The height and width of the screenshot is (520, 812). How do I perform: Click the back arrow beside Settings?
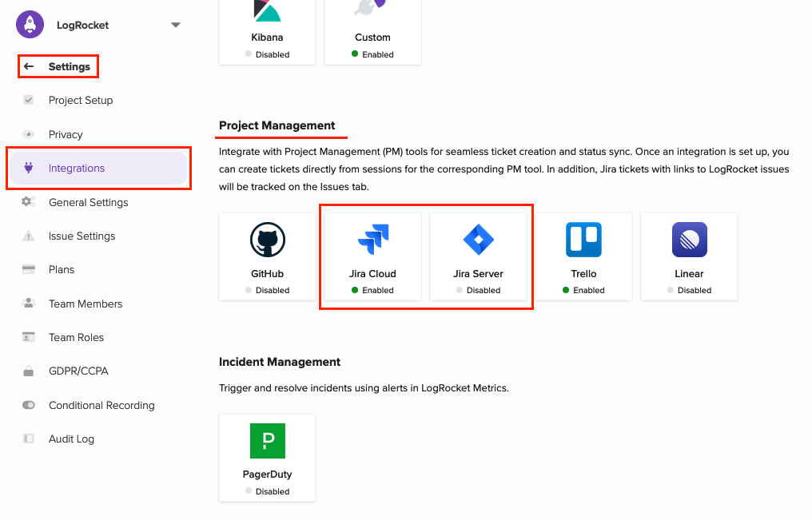tap(29, 66)
